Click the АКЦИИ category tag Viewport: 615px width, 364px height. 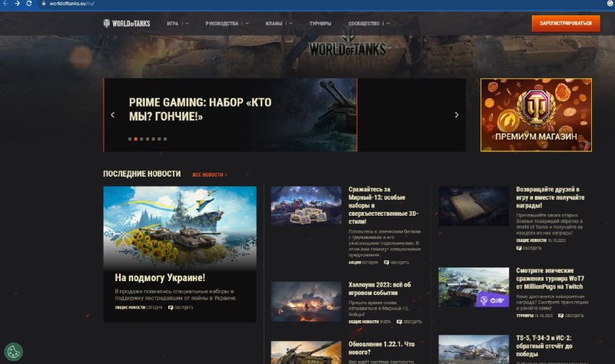354,263
